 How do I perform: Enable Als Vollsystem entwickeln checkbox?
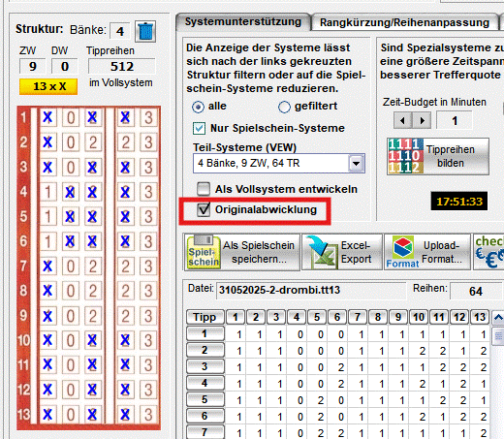(x=204, y=189)
